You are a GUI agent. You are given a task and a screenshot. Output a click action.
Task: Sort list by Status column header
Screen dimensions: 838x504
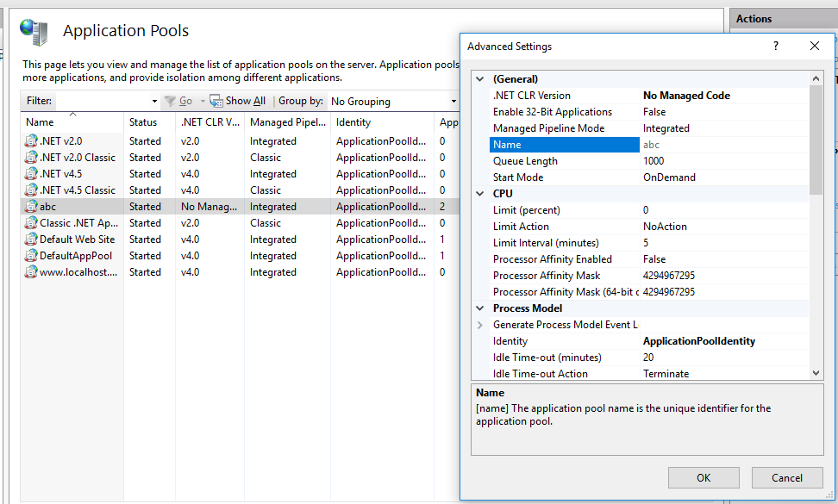(x=143, y=122)
